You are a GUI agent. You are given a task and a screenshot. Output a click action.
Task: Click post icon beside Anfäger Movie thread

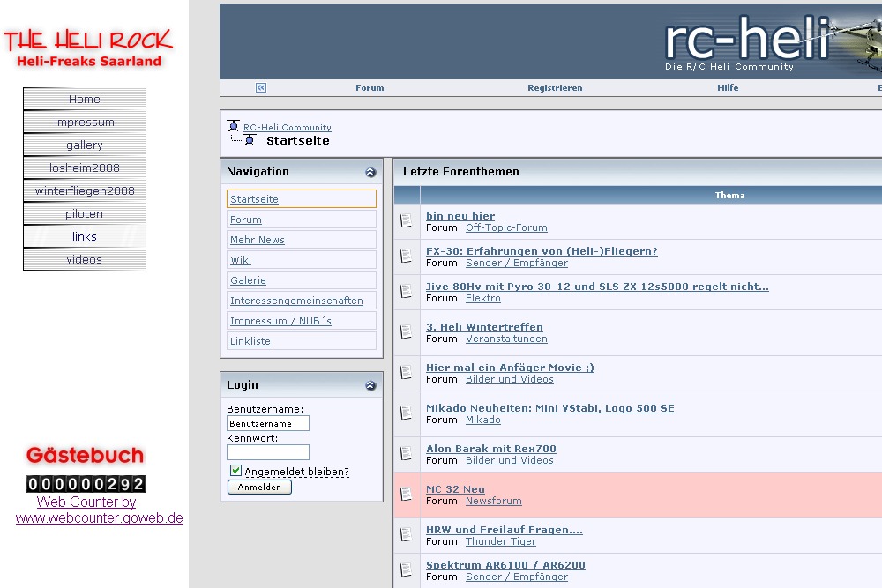[406, 372]
